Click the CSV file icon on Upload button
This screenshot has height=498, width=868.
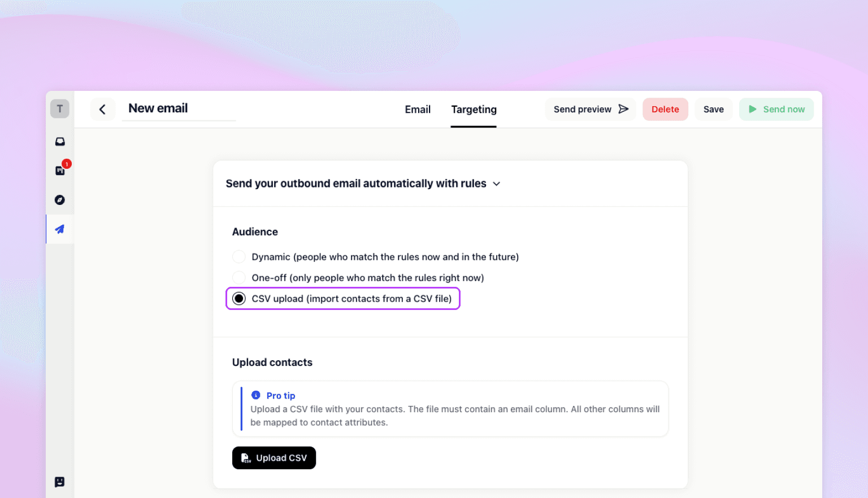coord(245,458)
